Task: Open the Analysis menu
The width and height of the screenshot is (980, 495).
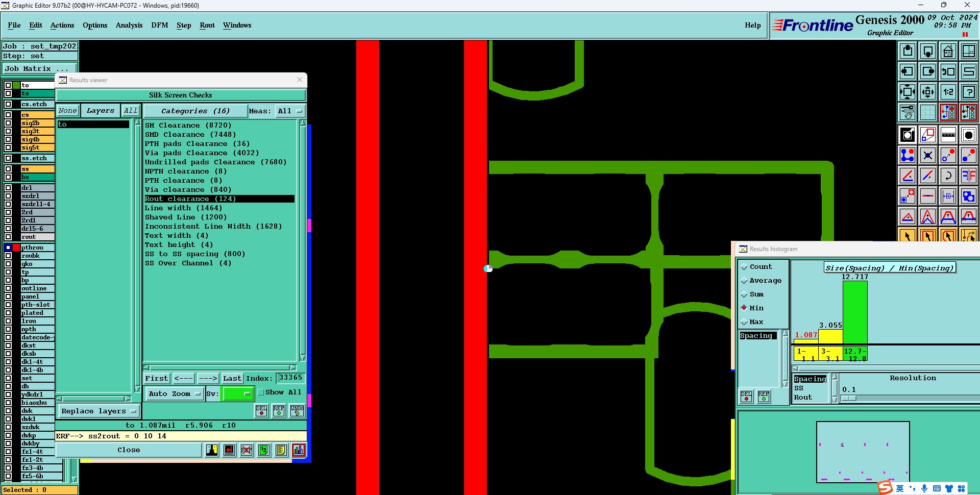Action: point(129,25)
